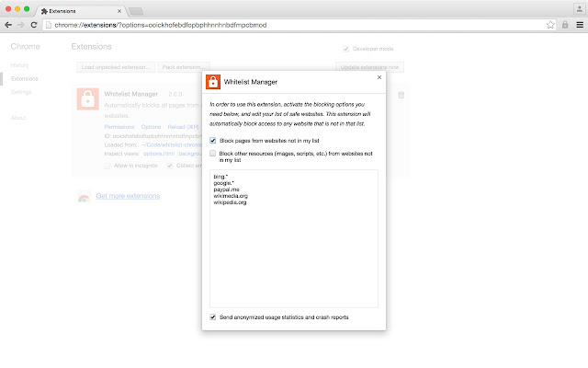Click the extension Options link

pyautogui.click(x=151, y=127)
